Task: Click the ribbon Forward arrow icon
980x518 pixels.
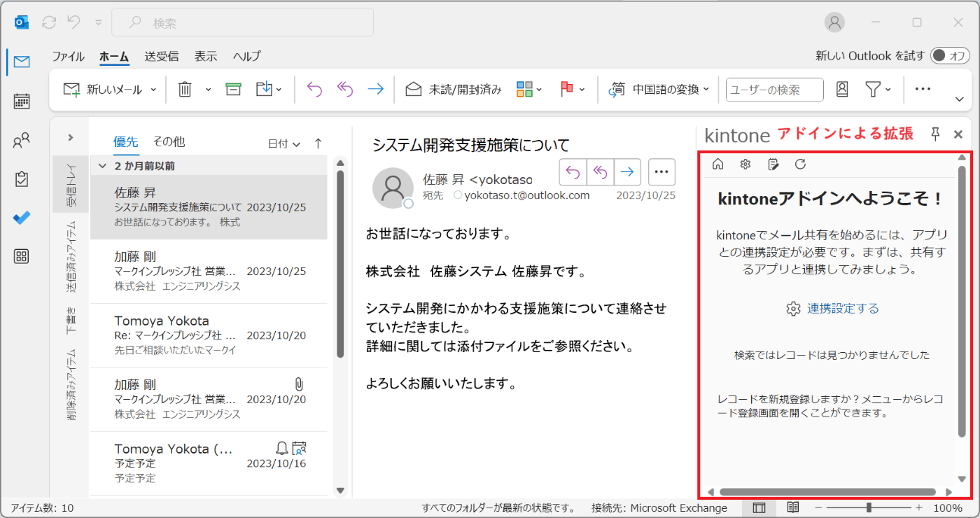Action: (376, 90)
